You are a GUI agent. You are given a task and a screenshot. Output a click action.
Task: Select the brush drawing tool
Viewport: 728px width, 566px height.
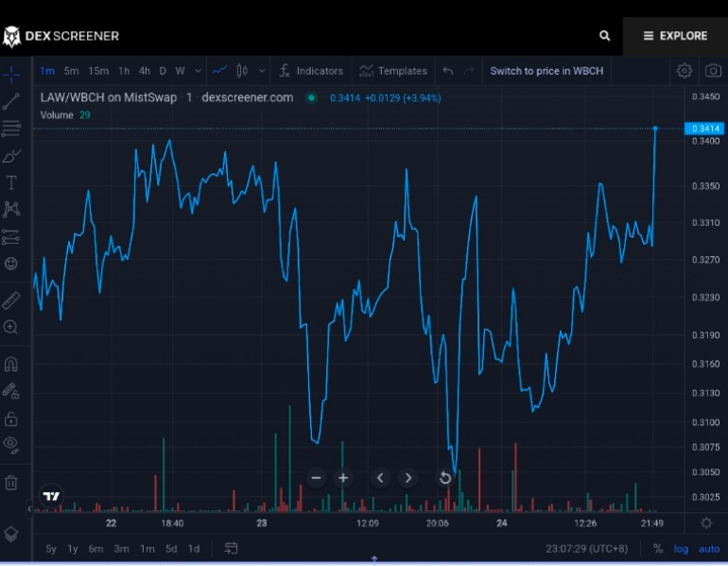tap(11, 156)
